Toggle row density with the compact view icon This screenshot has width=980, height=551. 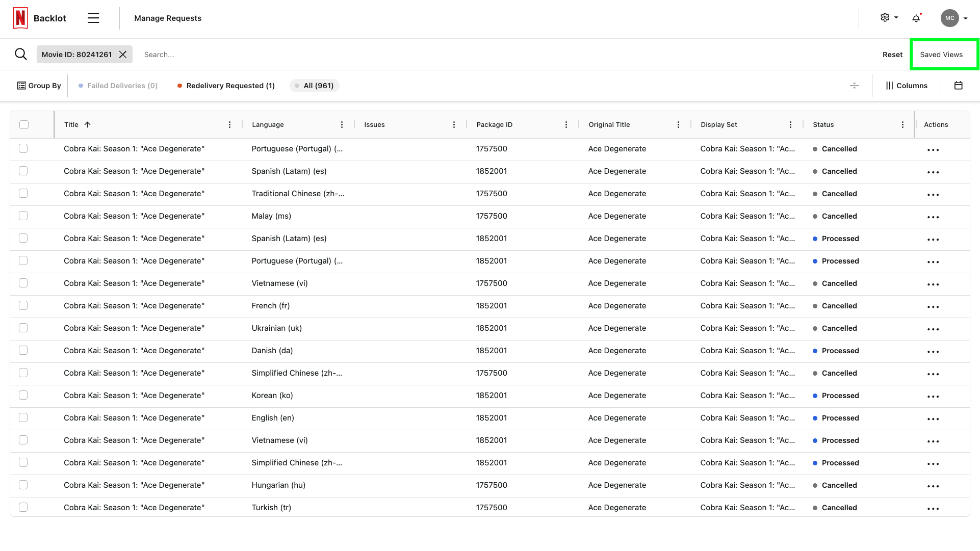pyautogui.click(x=855, y=86)
